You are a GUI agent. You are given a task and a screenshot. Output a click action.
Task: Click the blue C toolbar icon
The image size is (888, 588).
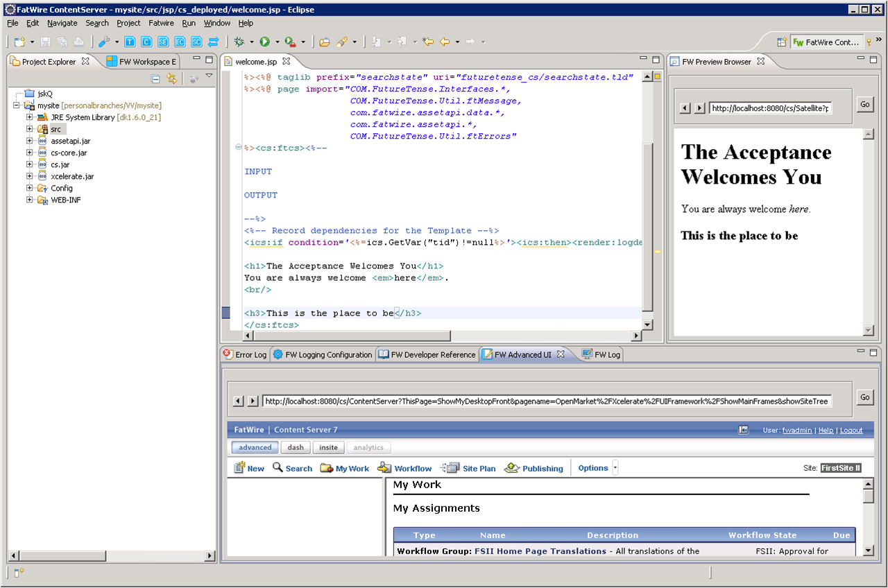pyautogui.click(x=146, y=42)
